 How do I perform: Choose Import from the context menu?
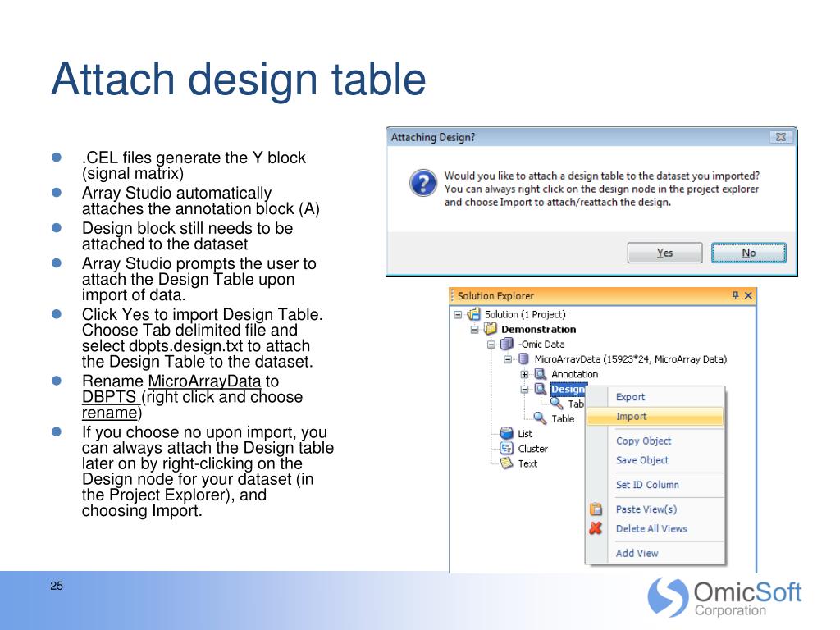coord(655,416)
